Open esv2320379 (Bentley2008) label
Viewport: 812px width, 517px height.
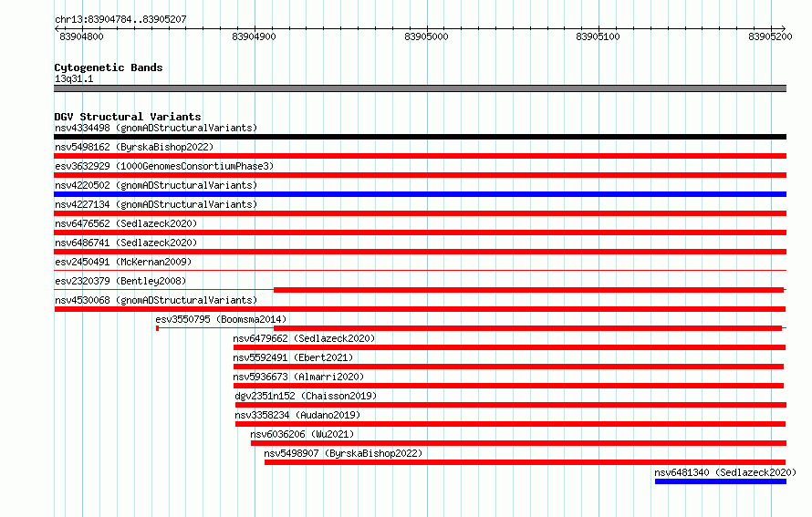tap(120, 281)
